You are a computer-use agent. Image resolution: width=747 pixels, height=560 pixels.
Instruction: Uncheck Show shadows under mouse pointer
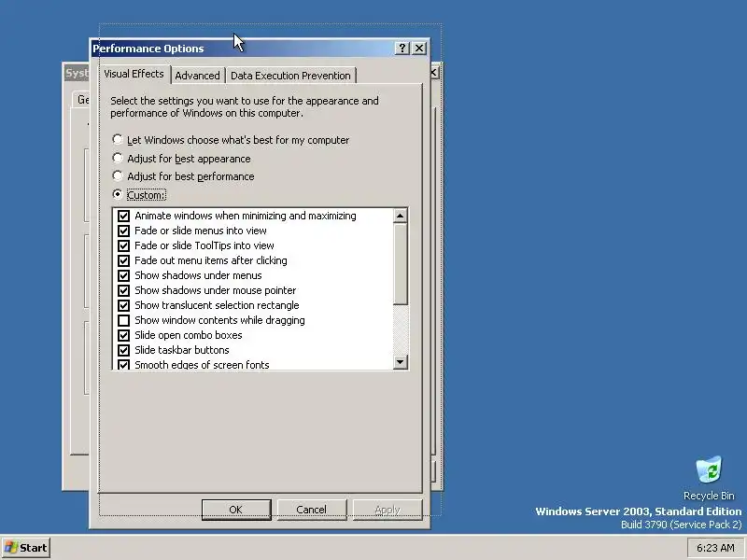coord(124,290)
